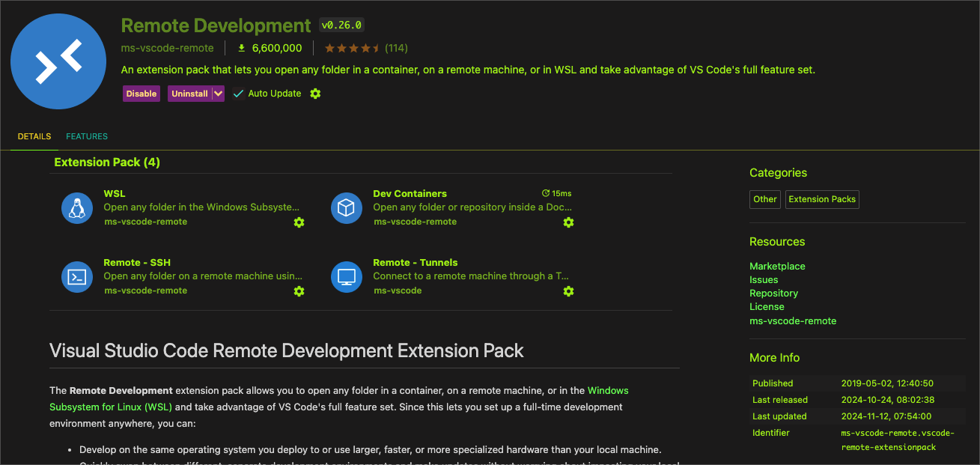This screenshot has height=465, width=980.
Task: Open the manage gear for Dev Containers
Action: coord(568,222)
